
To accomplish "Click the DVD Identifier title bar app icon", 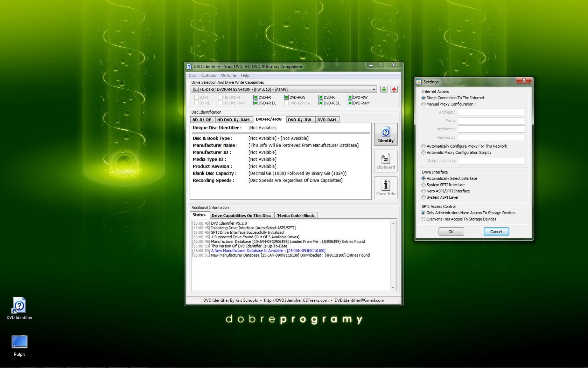I will pyautogui.click(x=189, y=66).
